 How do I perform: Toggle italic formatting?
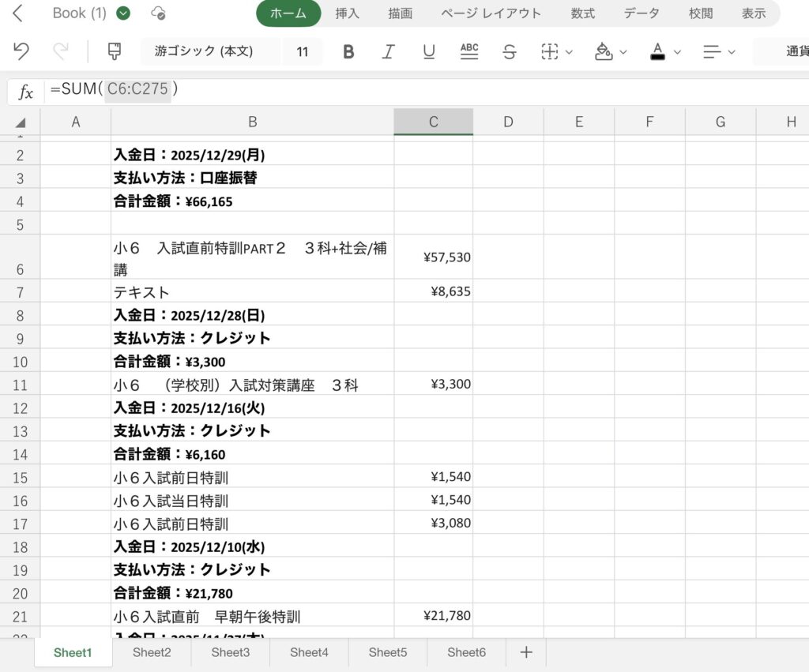pos(388,52)
